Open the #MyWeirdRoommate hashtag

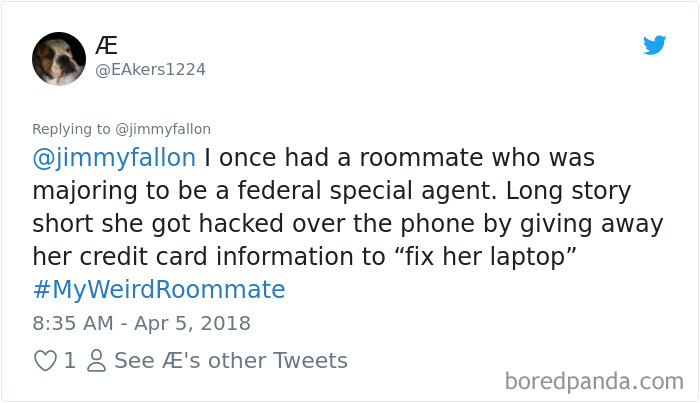point(159,289)
